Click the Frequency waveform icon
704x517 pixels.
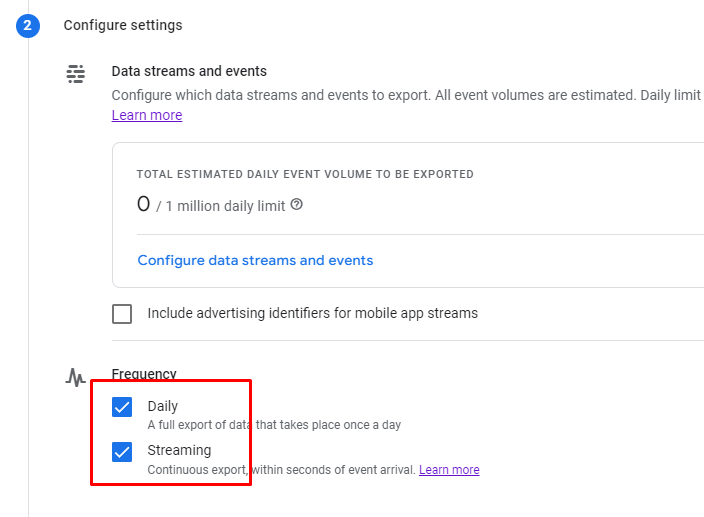(76, 377)
